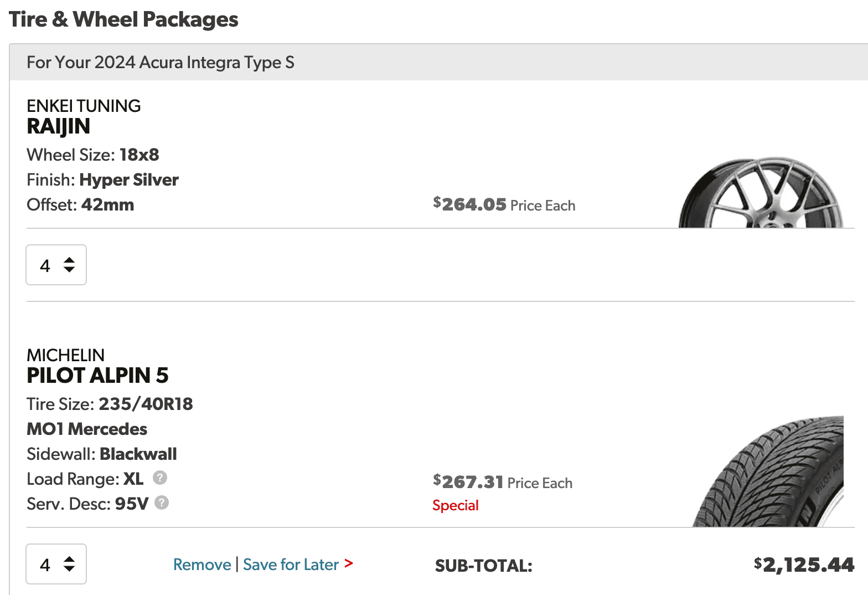
Task: Click the help icon beside Serv. Desc 95V
Action: tap(161, 503)
